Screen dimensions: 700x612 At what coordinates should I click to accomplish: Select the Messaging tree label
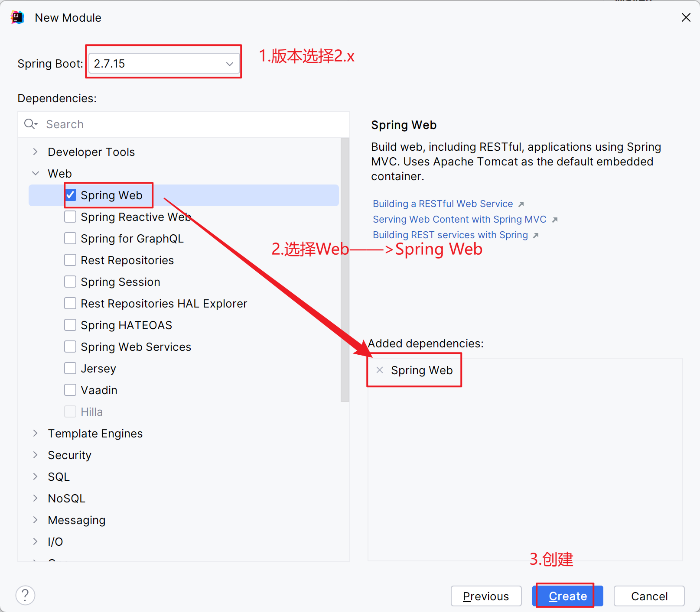point(77,520)
